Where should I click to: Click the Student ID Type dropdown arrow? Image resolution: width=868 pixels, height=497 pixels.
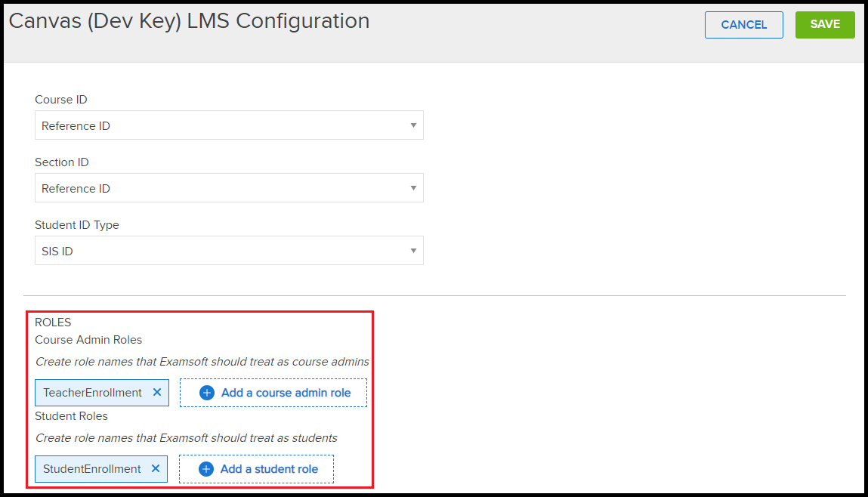click(413, 250)
